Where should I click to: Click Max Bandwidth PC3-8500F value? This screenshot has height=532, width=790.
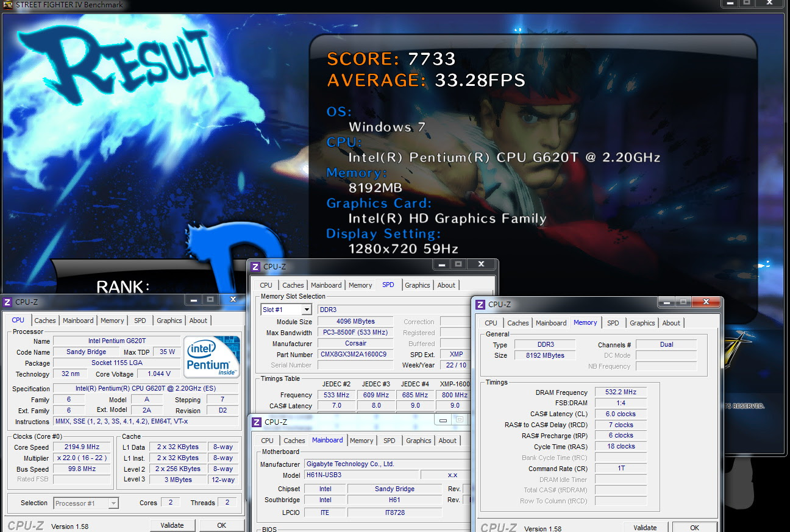(x=356, y=333)
